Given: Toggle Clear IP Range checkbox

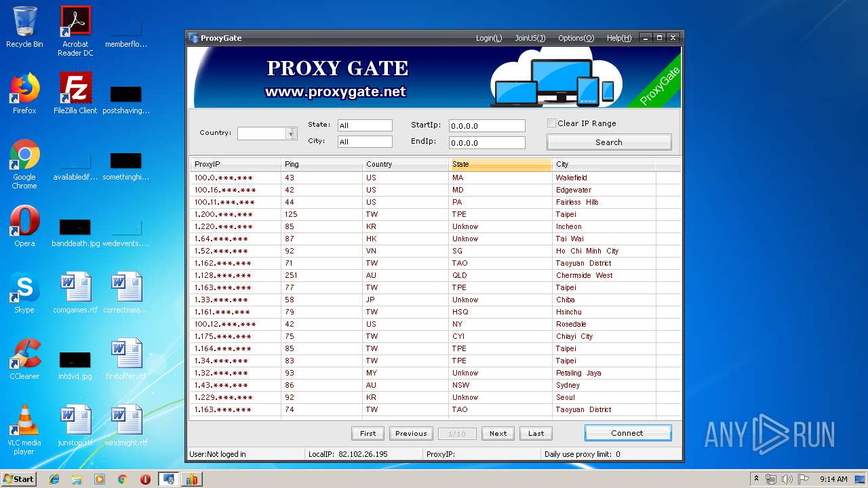Looking at the screenshot, I should click(552, 123).
